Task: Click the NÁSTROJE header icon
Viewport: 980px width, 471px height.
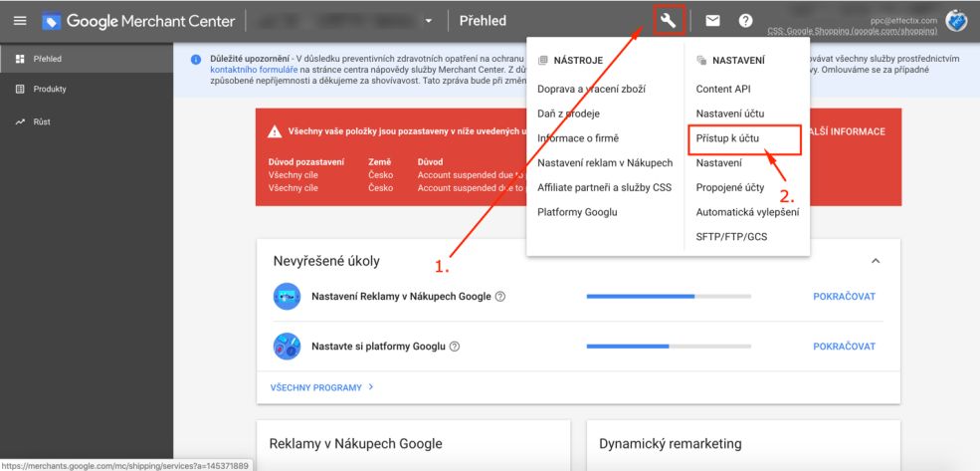Action: pos(542,61)
